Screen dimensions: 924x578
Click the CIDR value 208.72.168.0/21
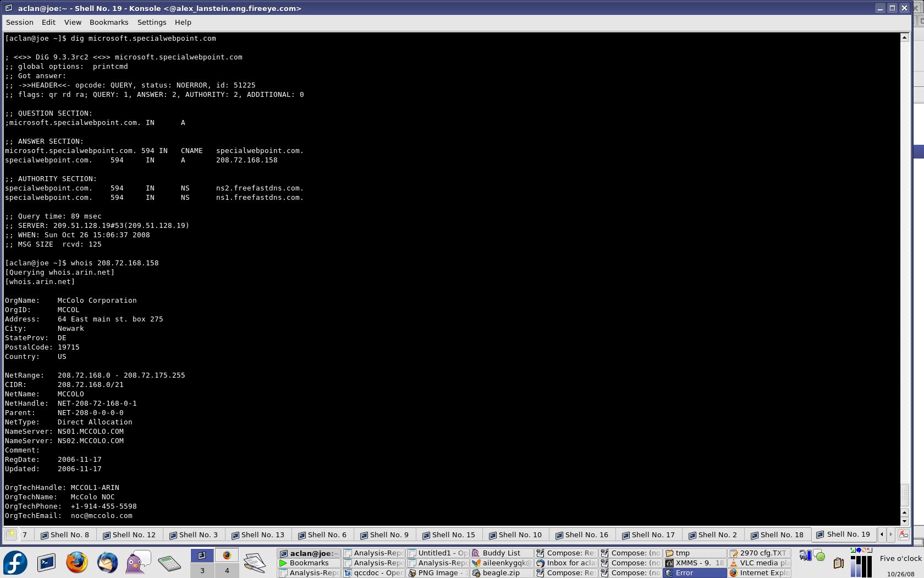point(91,385)
